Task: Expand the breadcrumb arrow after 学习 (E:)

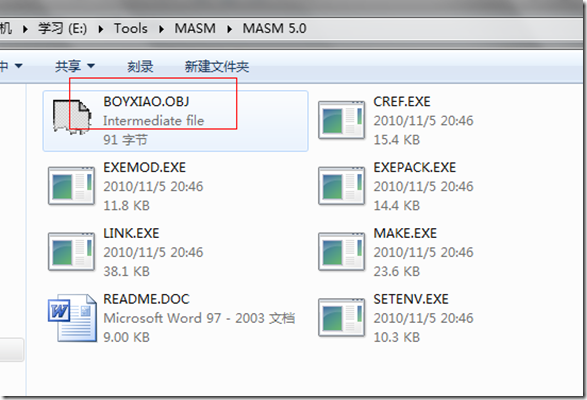Action: [101, 29]
